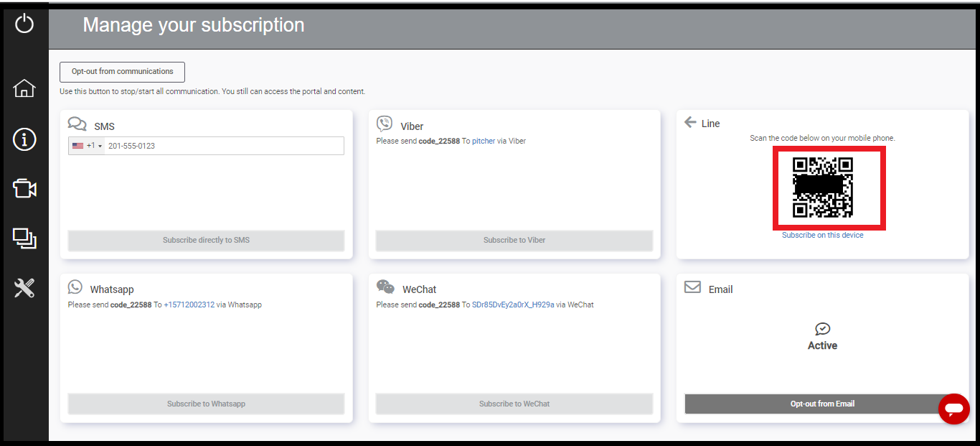
Task: Open the tools wrench icon in the sidebar
Action: [24, 289]
